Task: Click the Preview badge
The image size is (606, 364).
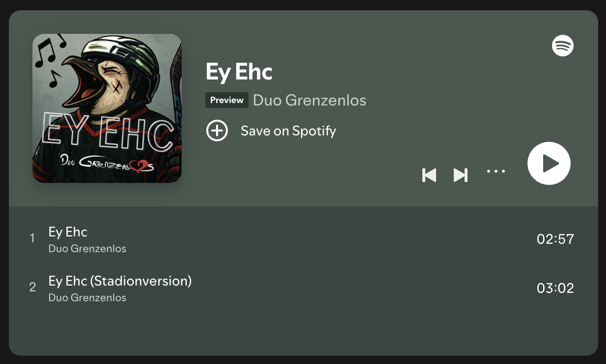Action: click(x=227, y=100)
